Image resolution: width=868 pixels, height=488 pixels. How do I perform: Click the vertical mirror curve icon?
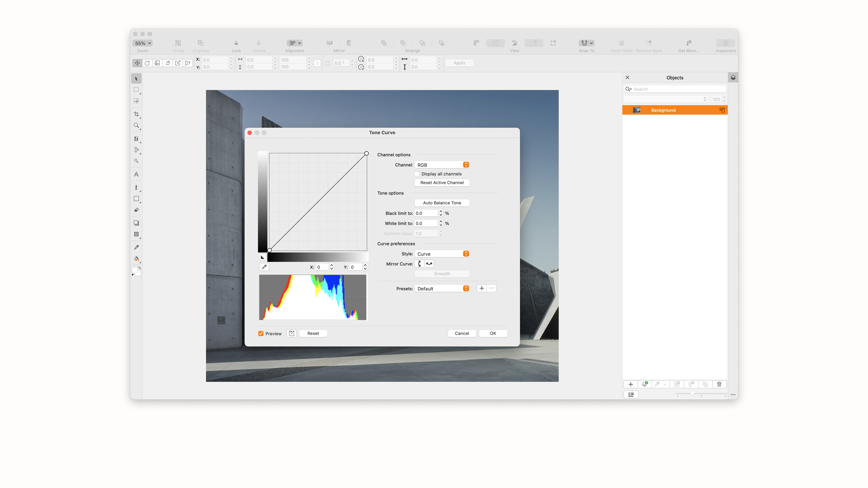point(420,264)
